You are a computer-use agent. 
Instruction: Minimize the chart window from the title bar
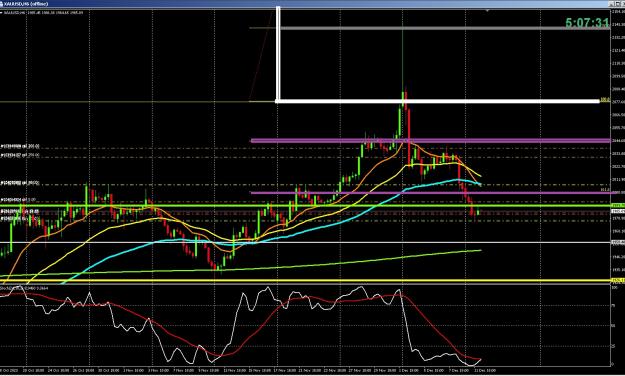click(611, 4)
